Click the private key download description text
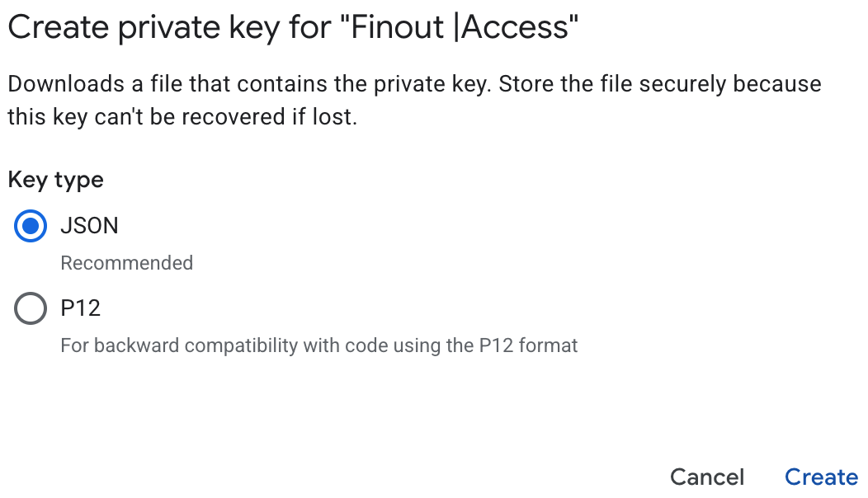This screenshot has width=868, height=498. click(248, 84)
